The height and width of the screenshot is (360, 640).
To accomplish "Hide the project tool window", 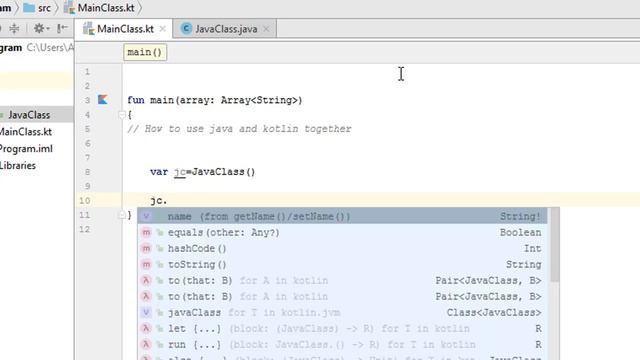I will (62, 29).
